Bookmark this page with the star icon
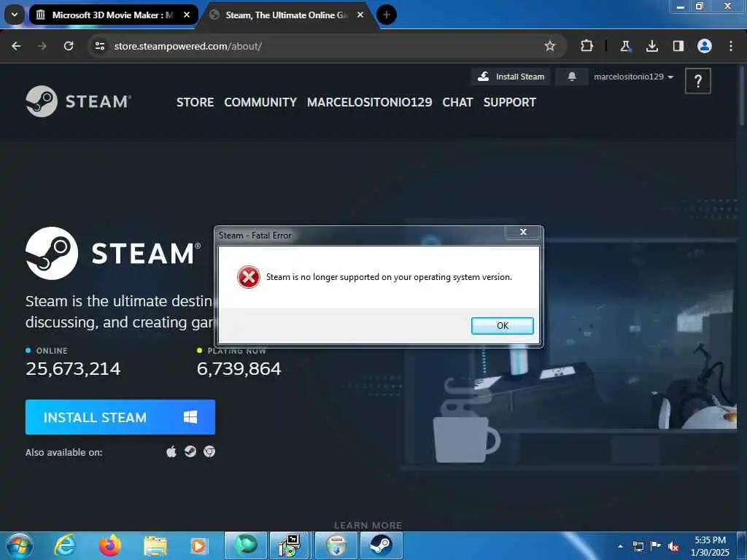Screen dimensions: 747x560 pos(550,46)
